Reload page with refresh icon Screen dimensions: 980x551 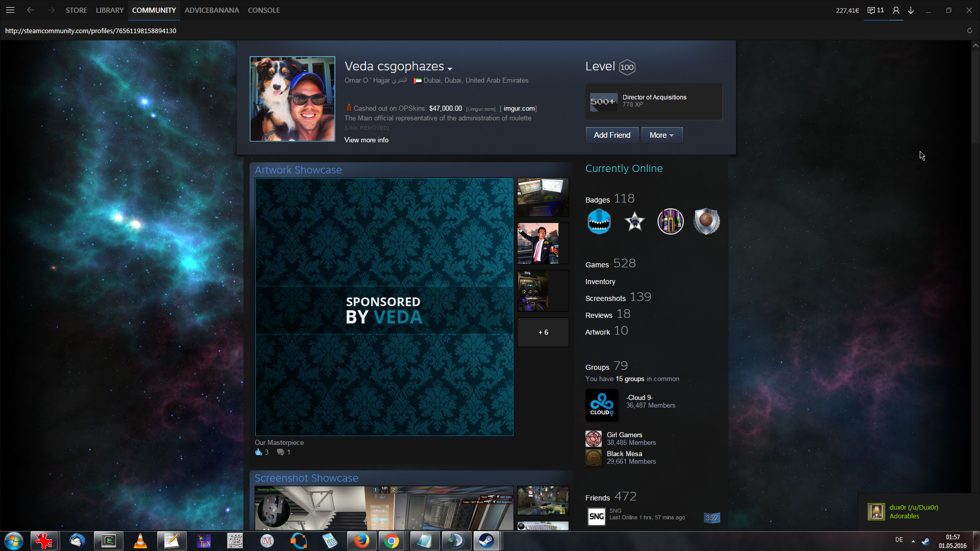pyautogui.click(x=969, y=31)
